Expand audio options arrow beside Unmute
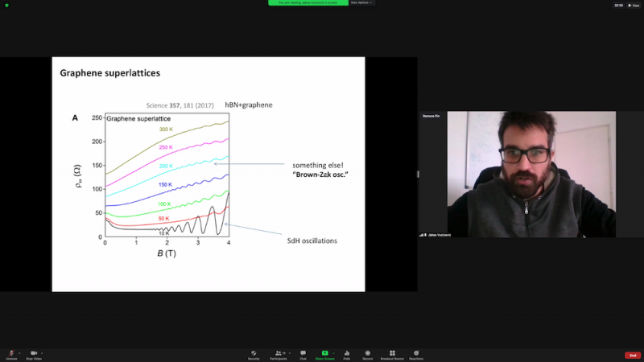The width and height of the screenshot is (644, 362). pos(19,353)
